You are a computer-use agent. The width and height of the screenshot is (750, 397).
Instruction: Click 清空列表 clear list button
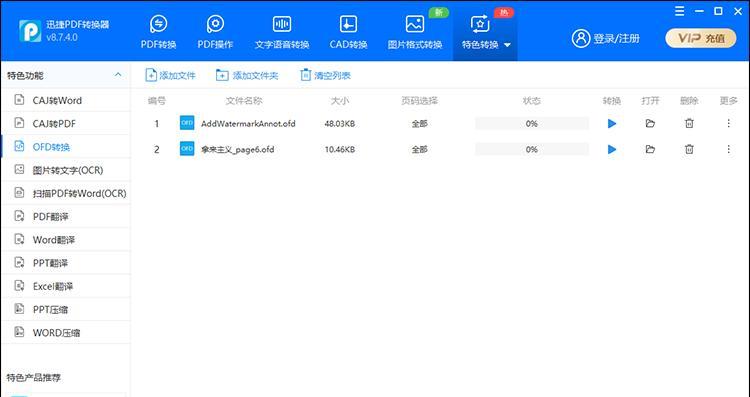[x=325, y=76]
